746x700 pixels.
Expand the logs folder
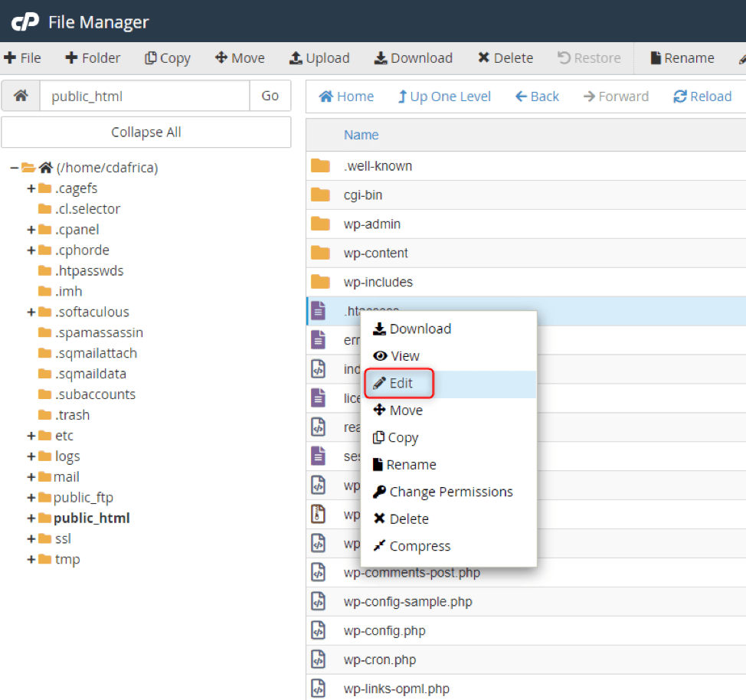[x=31, y=456]
